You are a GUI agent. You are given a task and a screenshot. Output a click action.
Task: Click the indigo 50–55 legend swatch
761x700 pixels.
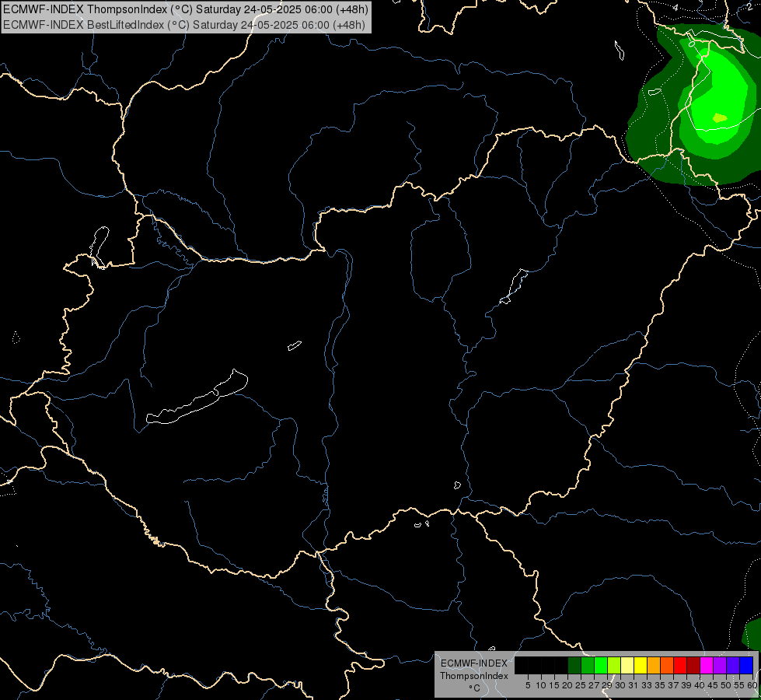[733, 665]
